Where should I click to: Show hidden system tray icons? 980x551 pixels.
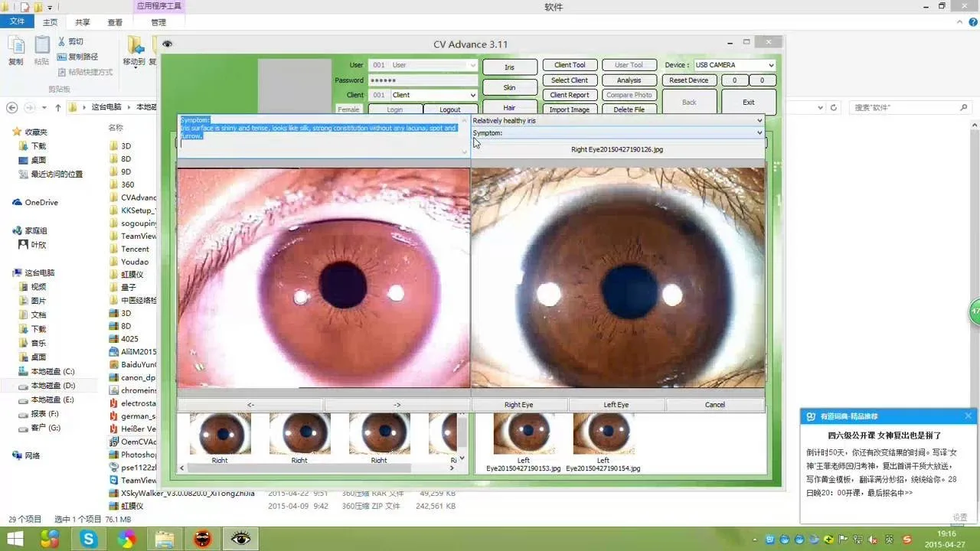pos(755,540)
